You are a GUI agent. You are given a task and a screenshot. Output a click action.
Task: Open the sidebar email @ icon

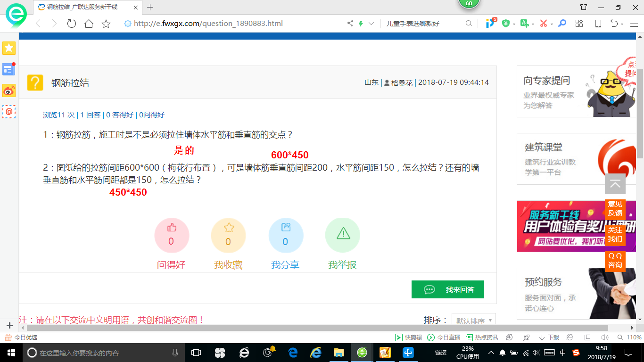tap(9, 112)
